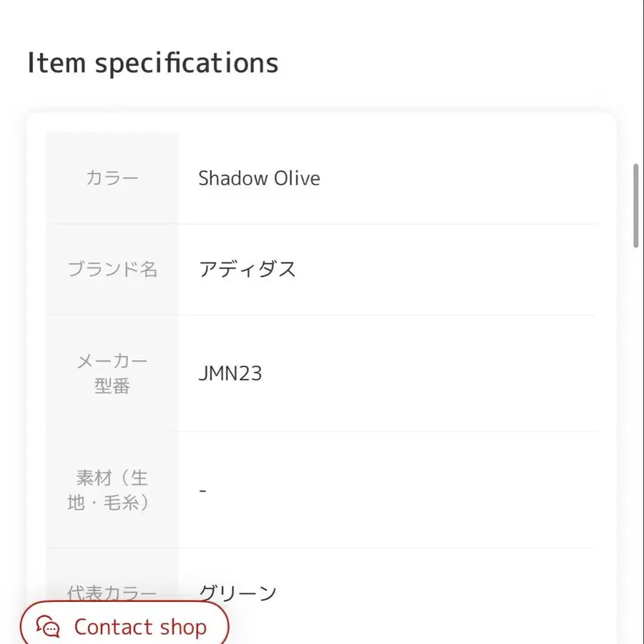
Task: Select the Shadow Olive color value
Action: click(x=259, y=178)
